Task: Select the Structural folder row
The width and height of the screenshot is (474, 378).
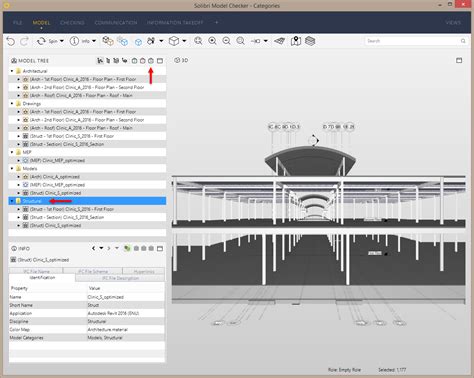Action: click(87, 201)
